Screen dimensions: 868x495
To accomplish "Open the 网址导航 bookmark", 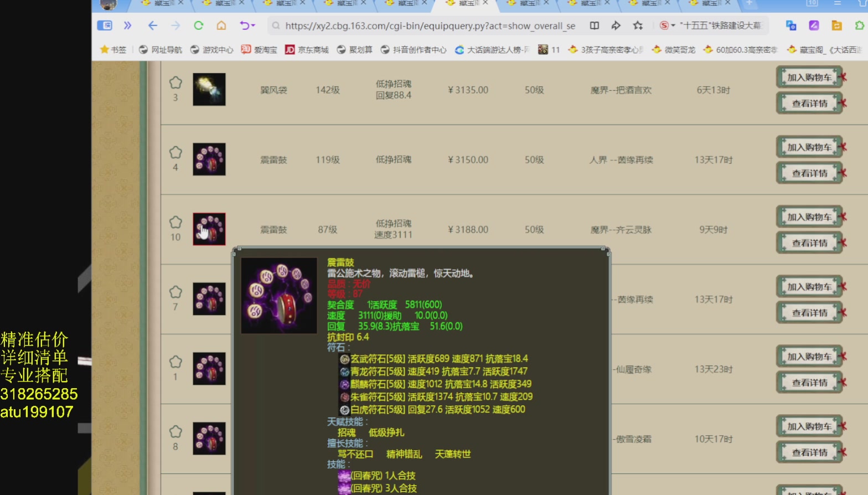I will (x=161, y=50).
